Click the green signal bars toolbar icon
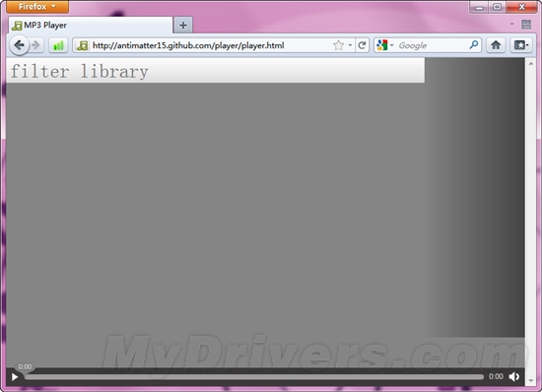Image resolution: width=542 pixels, height=392 pixels. click(x=58, y=45)
